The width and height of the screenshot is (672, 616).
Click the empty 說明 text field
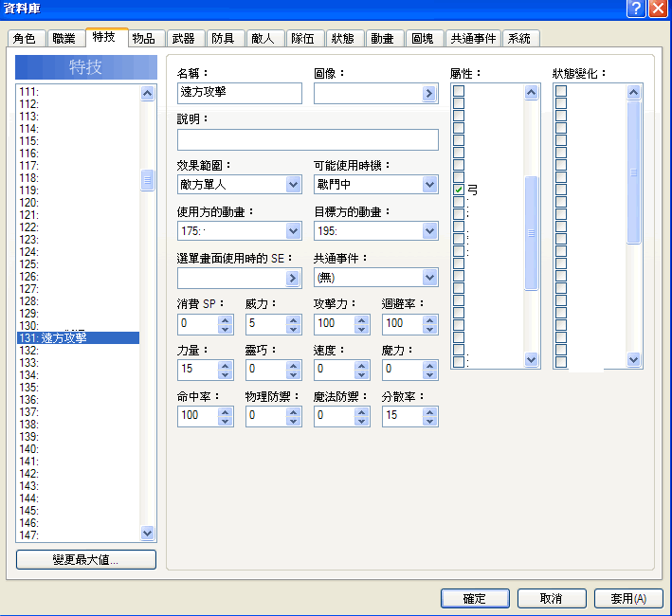pos(308,139)
